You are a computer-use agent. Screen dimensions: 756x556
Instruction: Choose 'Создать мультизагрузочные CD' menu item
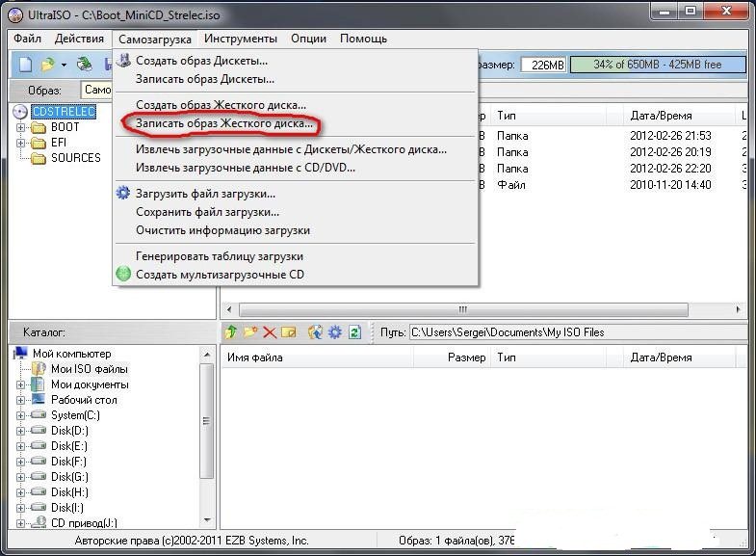pos(220,275)
